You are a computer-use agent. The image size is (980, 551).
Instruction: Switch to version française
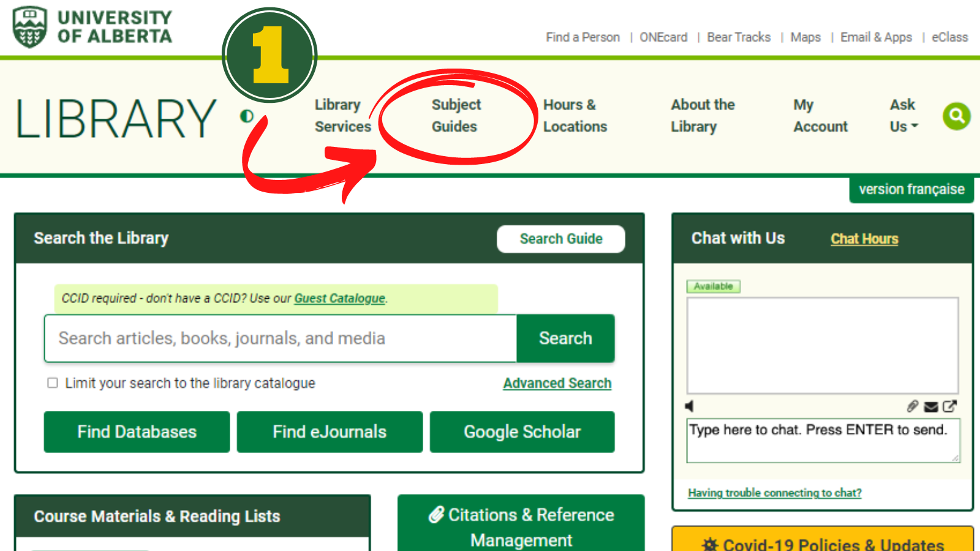click(x=911, y=189)
